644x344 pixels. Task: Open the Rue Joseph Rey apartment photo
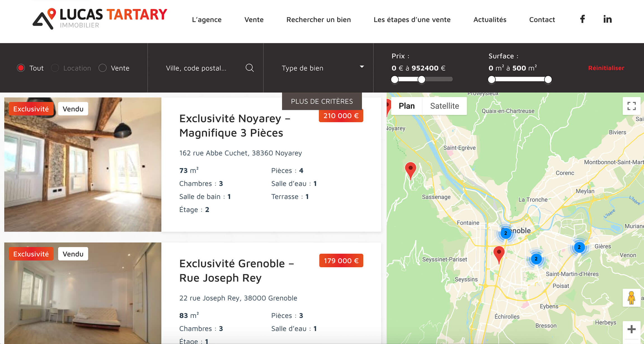coord(83,293)
